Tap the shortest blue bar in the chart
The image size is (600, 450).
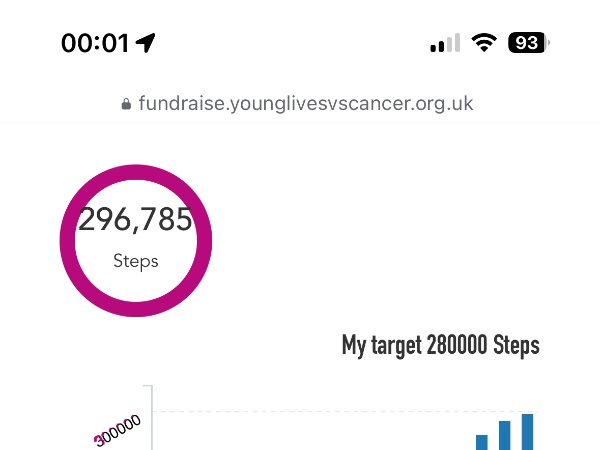[x=482, y=441]
